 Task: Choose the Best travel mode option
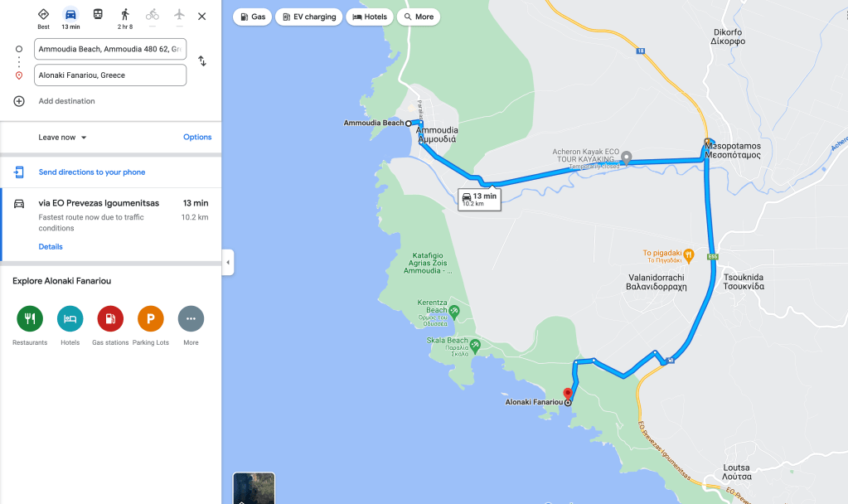click(43, 15)
